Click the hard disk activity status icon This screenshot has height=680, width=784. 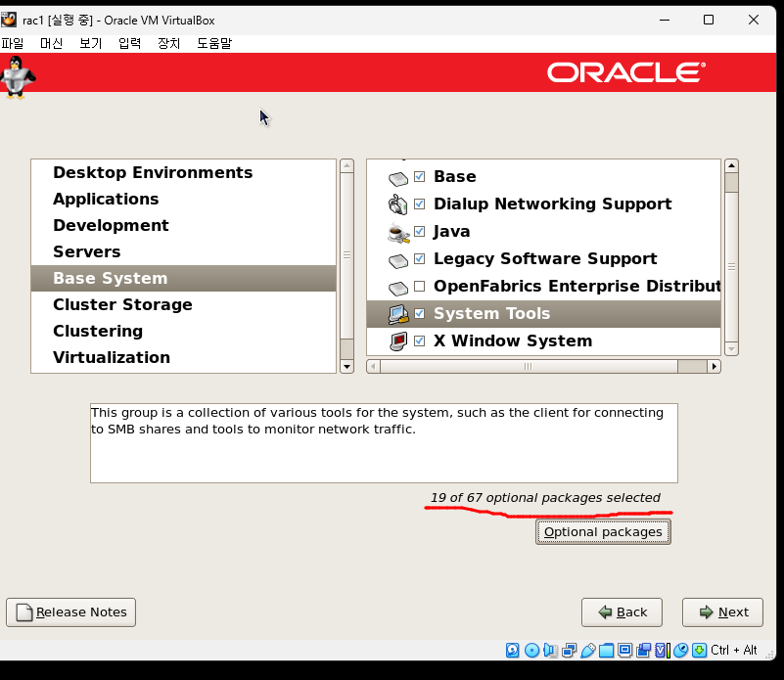(513, 650)
